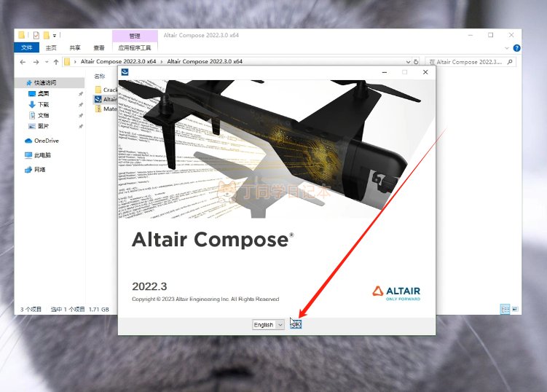Open the 文件 menu in Explorer
The height and width of the screenshot is (392, 547).
point(26,47)
